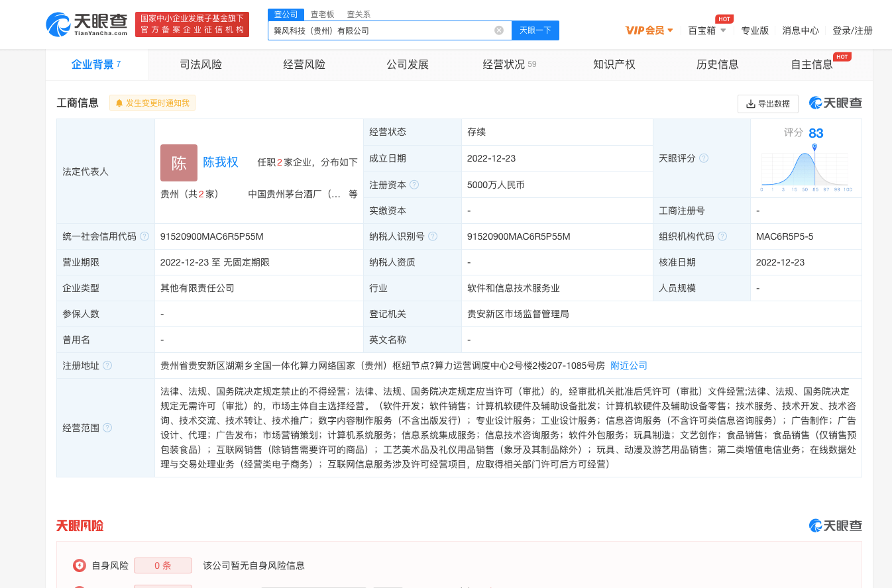Click the Tianyancha logo in 天眼风险 section
This screenshot has width=892, height=588.
point(836,526)
